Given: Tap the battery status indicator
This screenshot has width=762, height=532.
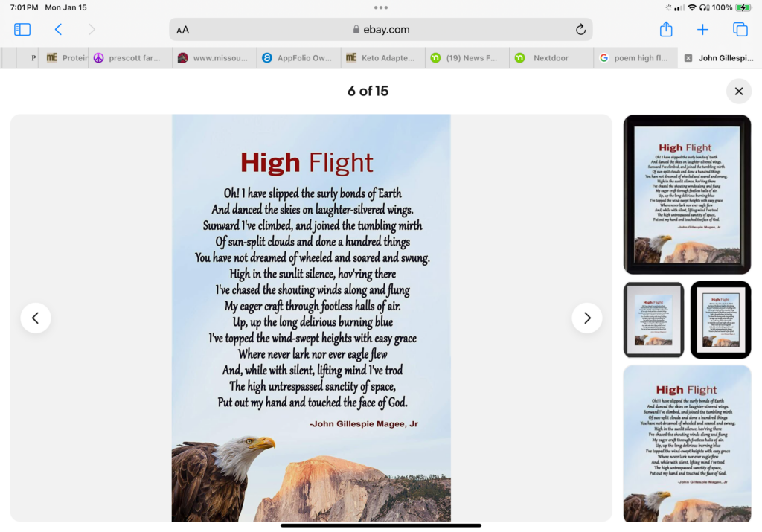Looking at the screenshot, I should click(743, 7).
